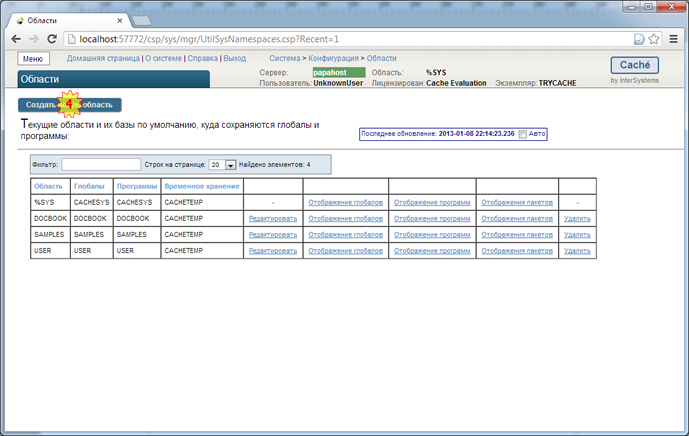
Task: Delete the DOCBOOK namespace
Action: coord(577,218)
